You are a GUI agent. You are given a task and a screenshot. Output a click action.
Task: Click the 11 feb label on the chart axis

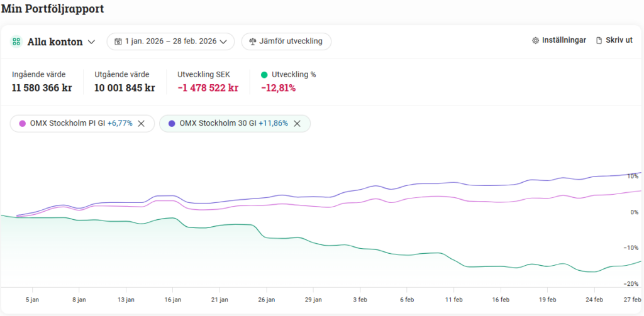(453, 300)
